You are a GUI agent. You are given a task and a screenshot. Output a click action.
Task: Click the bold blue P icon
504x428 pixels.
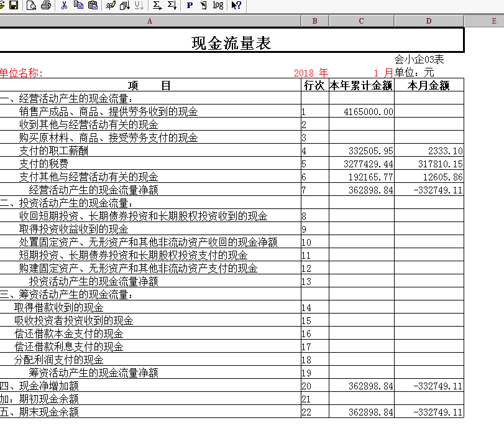tap(190, 5)
